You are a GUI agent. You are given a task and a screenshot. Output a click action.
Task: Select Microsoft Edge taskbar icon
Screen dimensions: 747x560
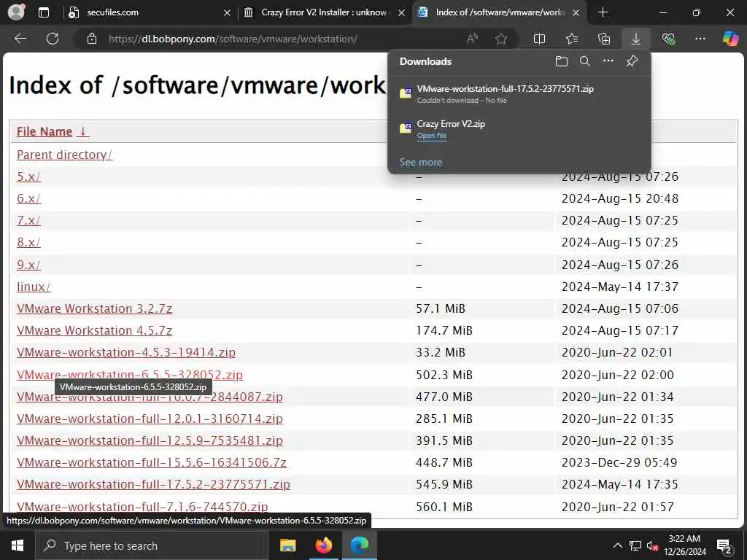point(360,545)
